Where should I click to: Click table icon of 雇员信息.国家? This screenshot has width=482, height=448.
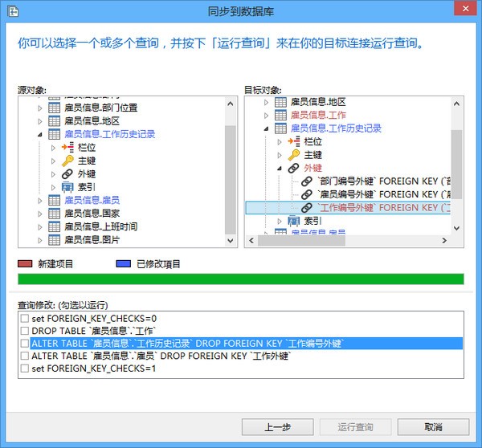point(54,214)
